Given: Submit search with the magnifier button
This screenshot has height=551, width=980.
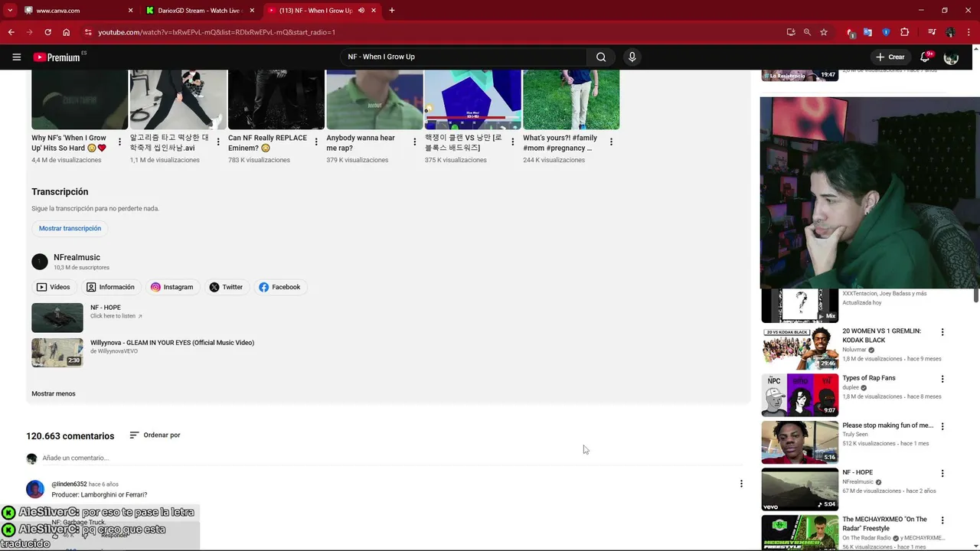Looking at the screenshot, I should click(601, 57).
